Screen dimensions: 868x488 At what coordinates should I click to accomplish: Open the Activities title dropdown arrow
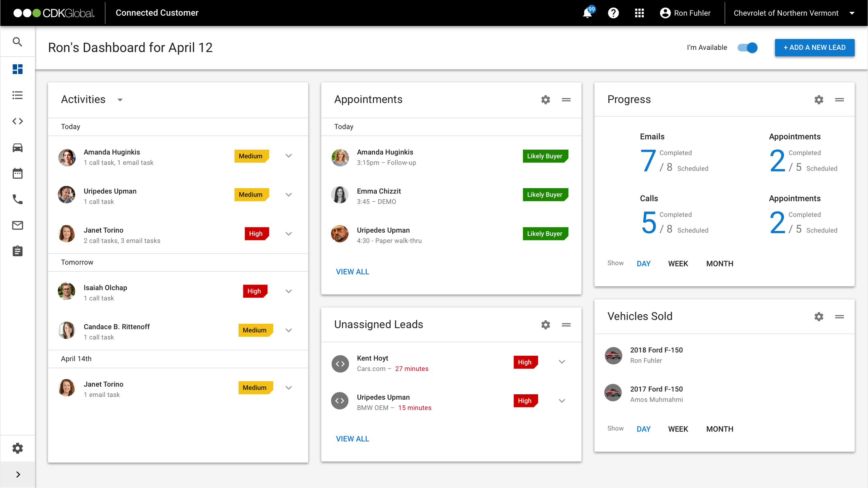(120, 100)
